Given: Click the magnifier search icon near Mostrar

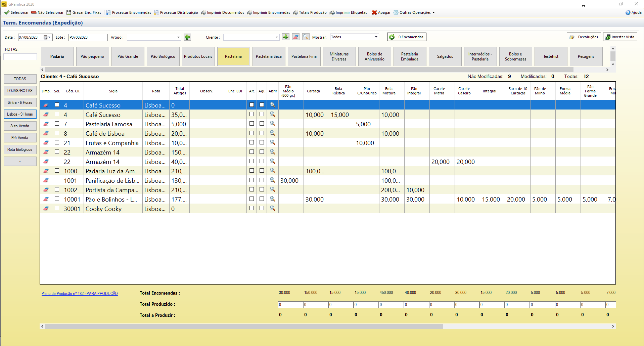Looking at the screenshot, I should [x=306, y=37].
